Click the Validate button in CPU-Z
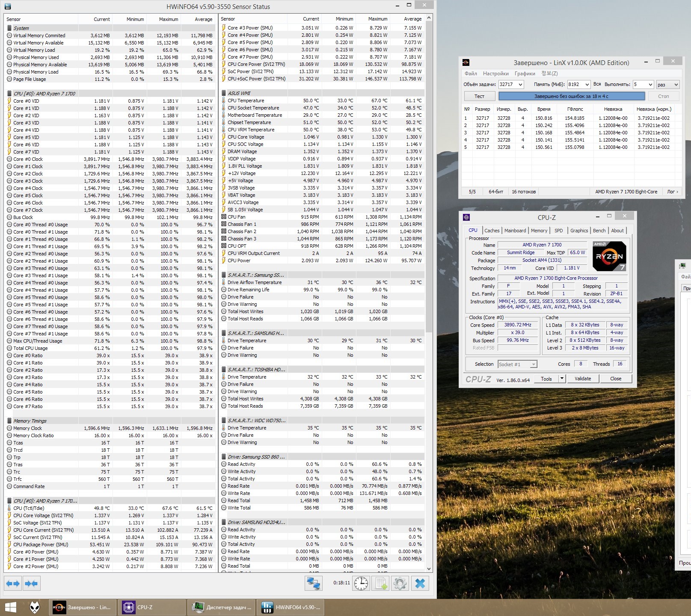This screenshot has height=616, width=691. pos(583,379)
